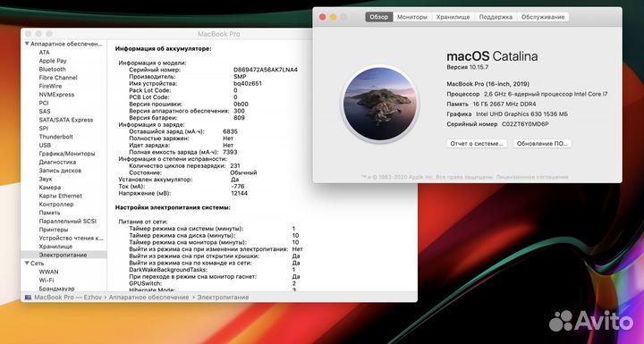The width and height of the screenshot is (644, 344).
Task: Click the Версия 10.15.7 text
Action: [468, 67]
